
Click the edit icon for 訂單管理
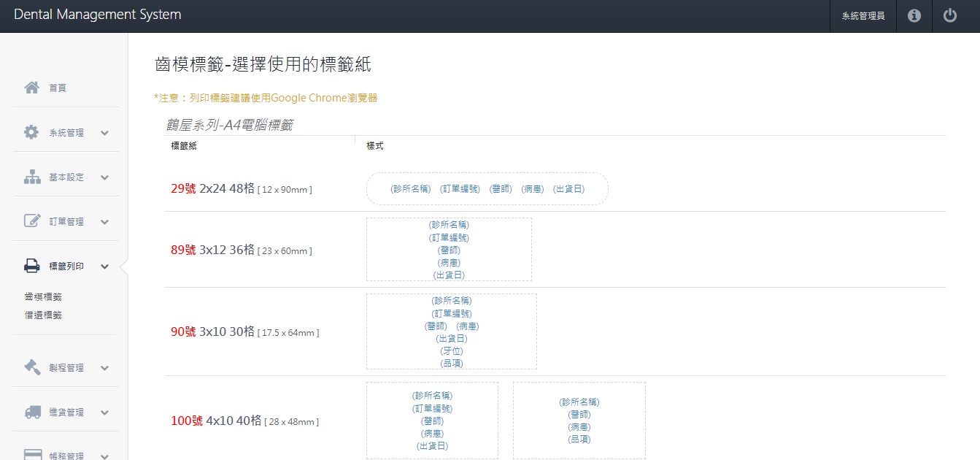click(x=31, y=221)
